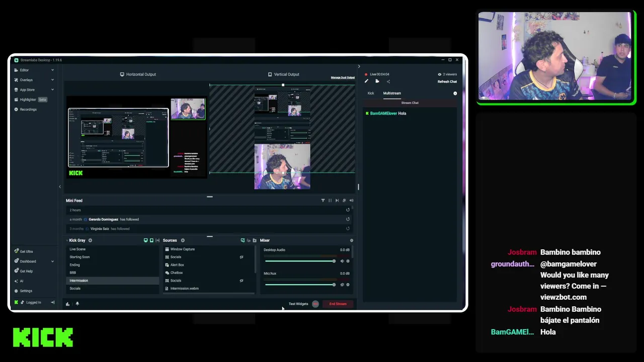Open Desktop Audio settings gear
The image size is (644, 362).
click(348, 261)
